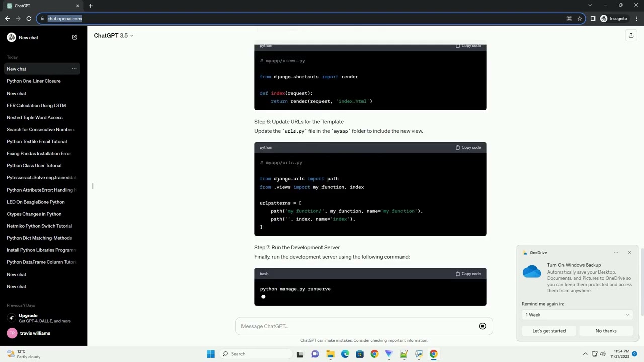Open a new browser tab
Image resolution: width=644 pixels, height=362 pixels.
91,6
